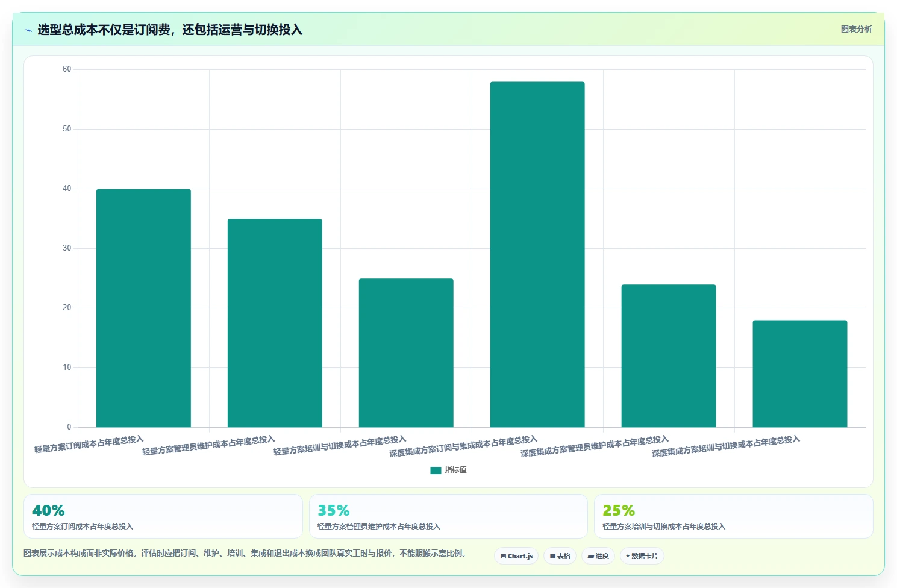Click the small blue icon before the title
Screen dimensions: 897x588
28,30
